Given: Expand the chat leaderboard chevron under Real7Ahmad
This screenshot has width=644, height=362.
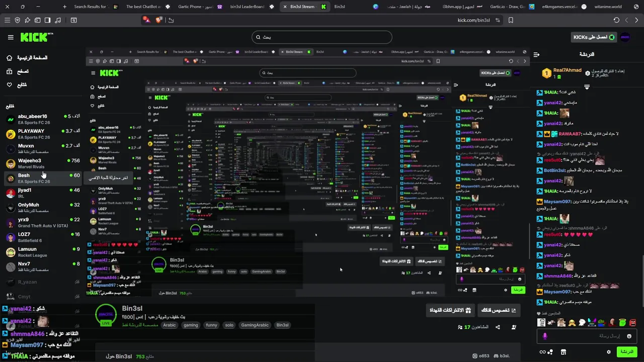Looking at the screenshot, I should coord(587,87).
